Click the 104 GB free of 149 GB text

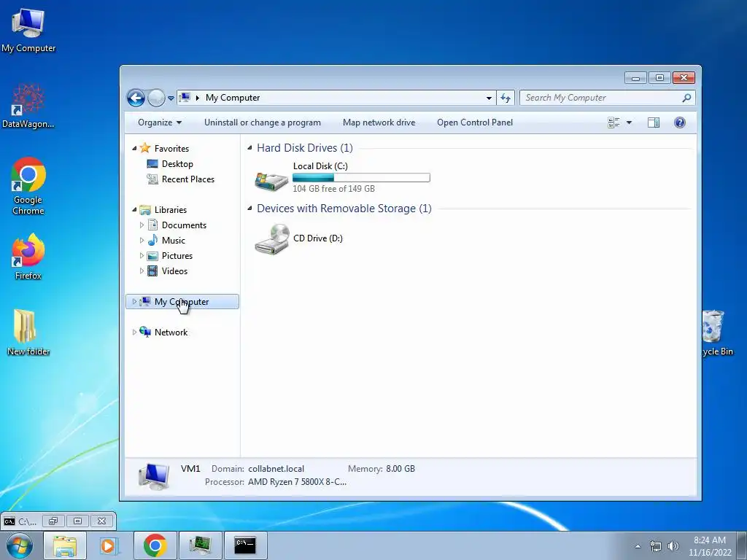pyautogui.click(x=333, y=189)
